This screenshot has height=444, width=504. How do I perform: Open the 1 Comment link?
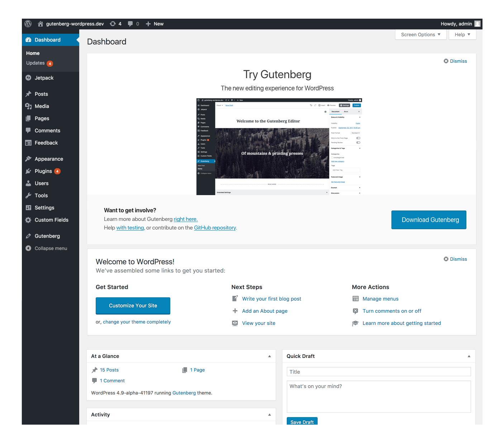[x=112, y=381]
